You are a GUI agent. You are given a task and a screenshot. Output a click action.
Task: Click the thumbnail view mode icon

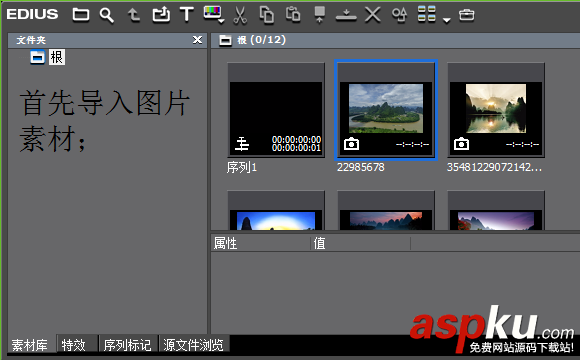point(426,14)
